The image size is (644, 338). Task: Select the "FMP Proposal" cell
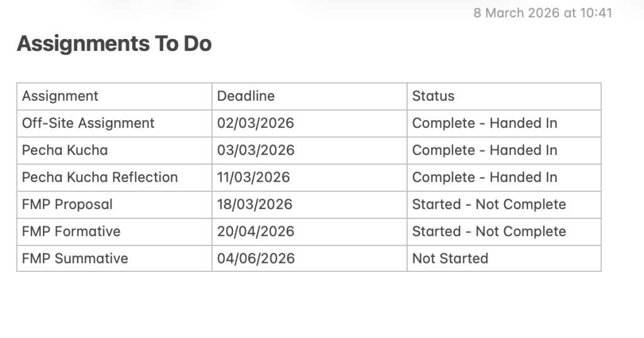tap(67, 205)
